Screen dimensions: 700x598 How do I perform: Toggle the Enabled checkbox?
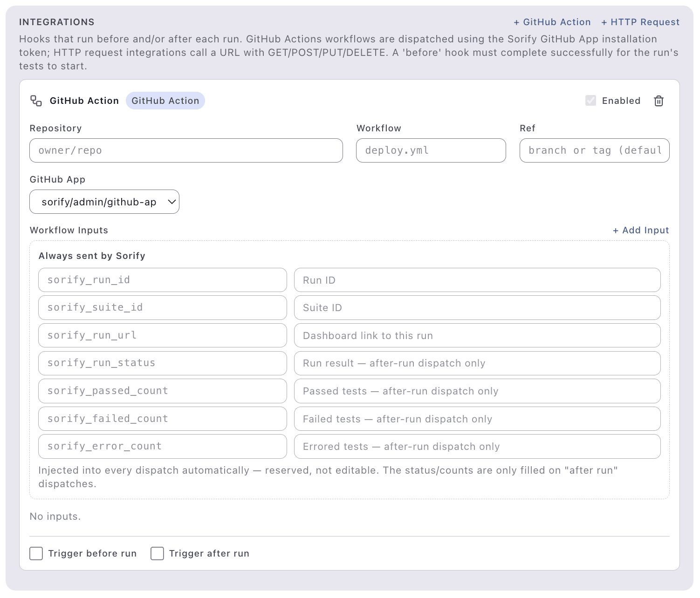[590, 101]
